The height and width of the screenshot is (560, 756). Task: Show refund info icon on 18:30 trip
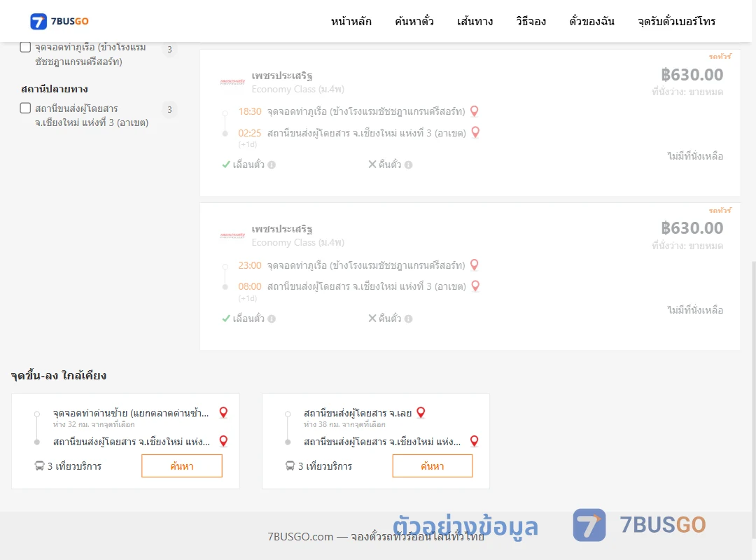(408, 165)
